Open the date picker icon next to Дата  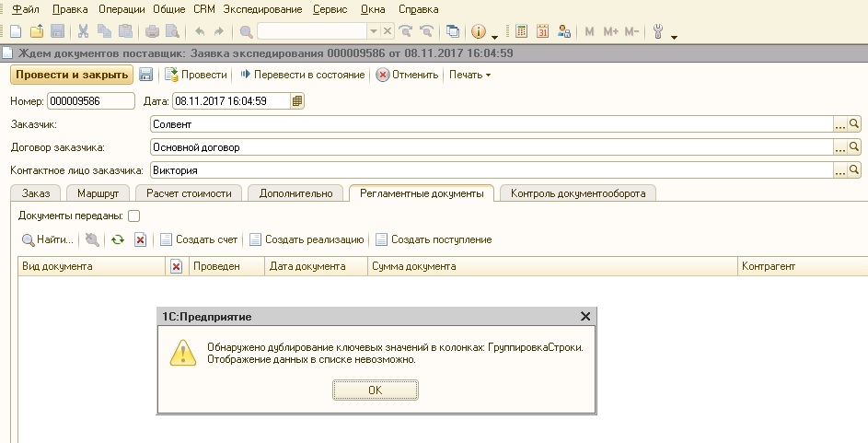point(296,101)
